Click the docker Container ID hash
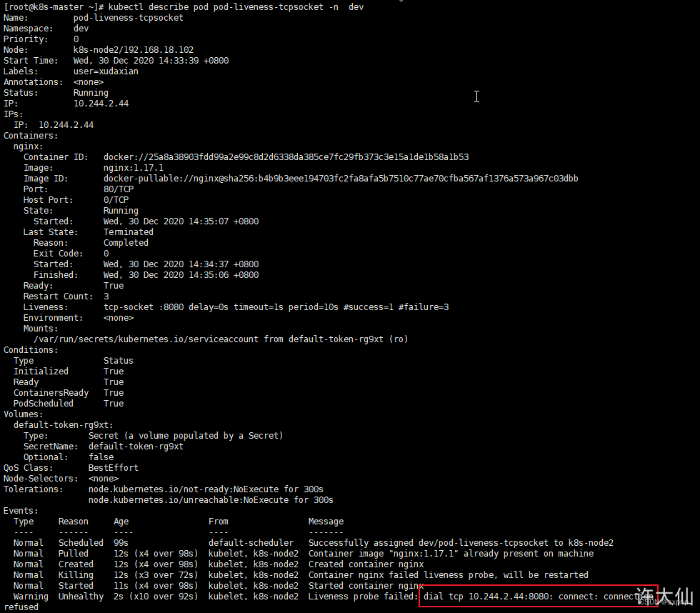This screenshot has width=700, height=613. point(286,157)
